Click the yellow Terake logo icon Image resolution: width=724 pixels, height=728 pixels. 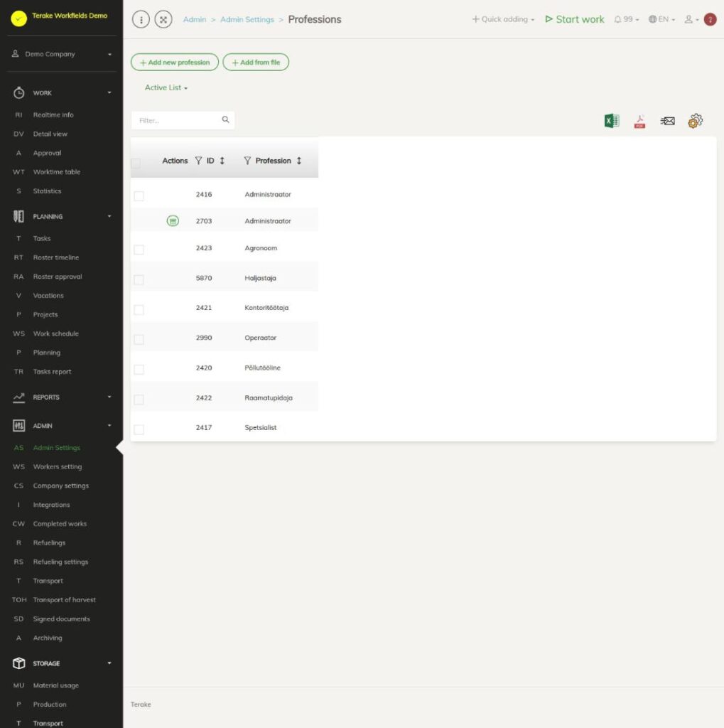coord(19,18)
